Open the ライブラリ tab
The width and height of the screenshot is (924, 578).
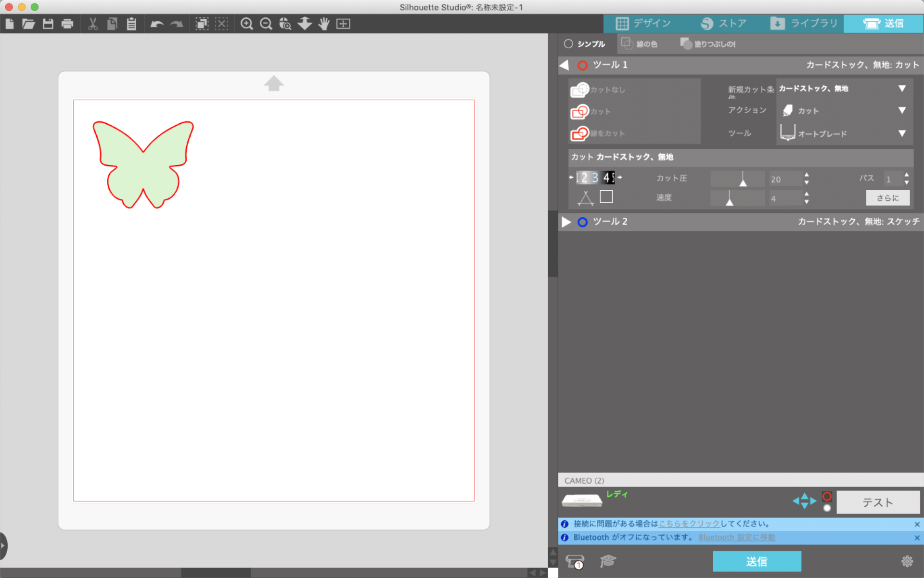(803, 23)
